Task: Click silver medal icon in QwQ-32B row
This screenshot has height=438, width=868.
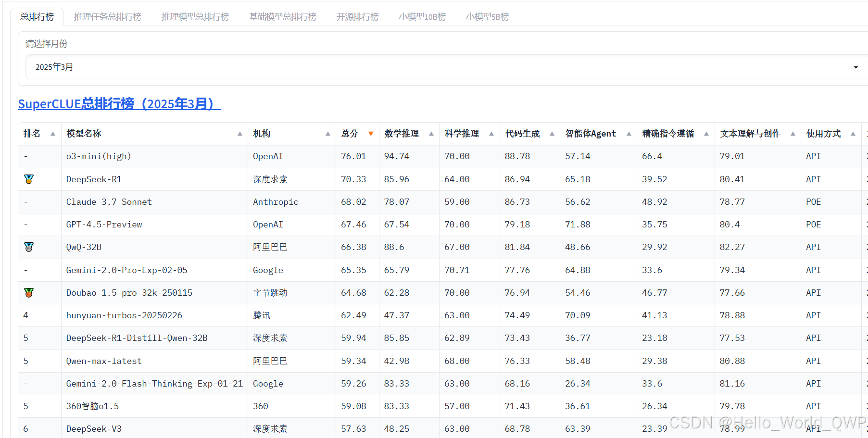Action: click(29, 247)
